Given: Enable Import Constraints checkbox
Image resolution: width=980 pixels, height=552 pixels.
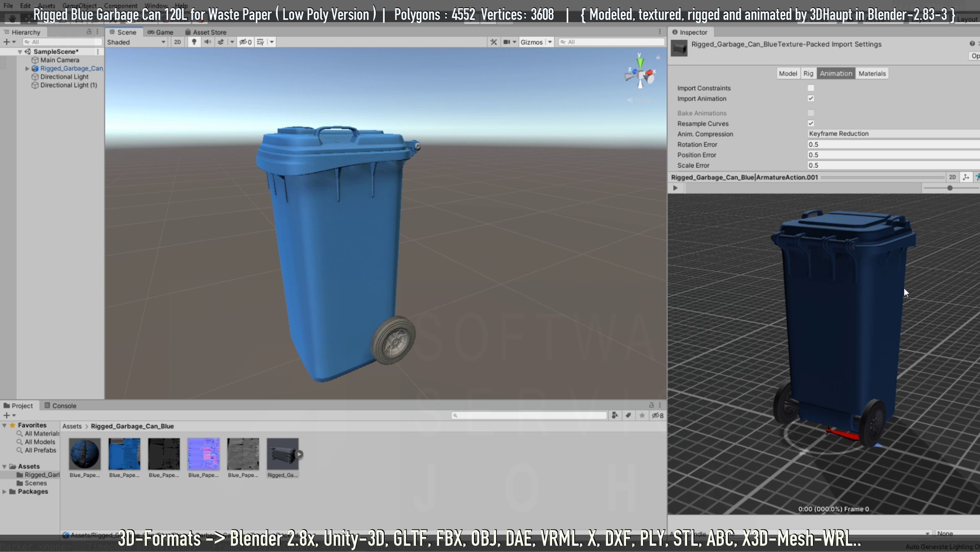Looking at the screenshot, I should 811,88.
